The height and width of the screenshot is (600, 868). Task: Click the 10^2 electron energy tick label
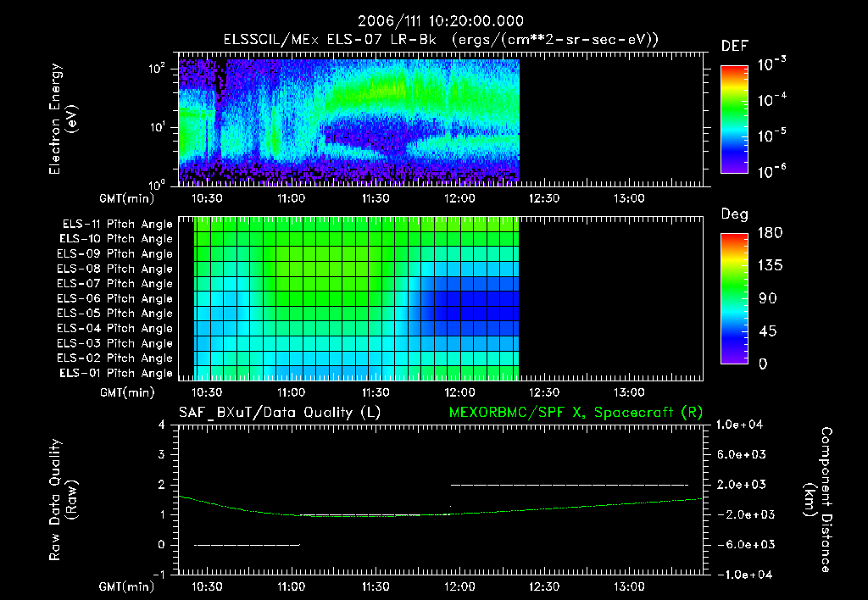158,69
